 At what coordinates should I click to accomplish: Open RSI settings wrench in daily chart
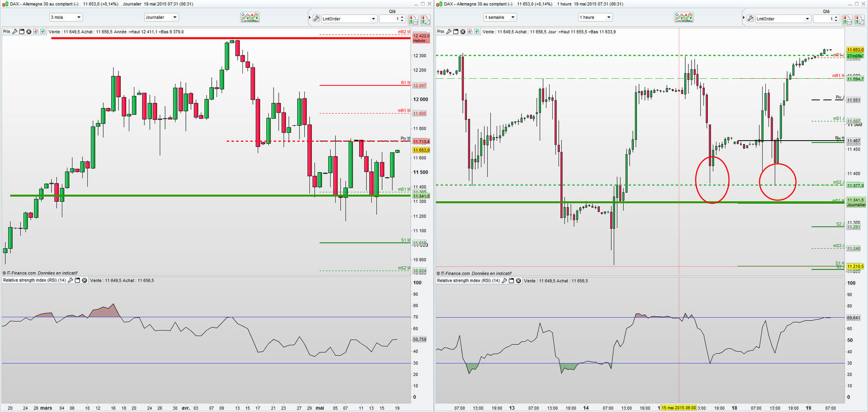(71, 280)
